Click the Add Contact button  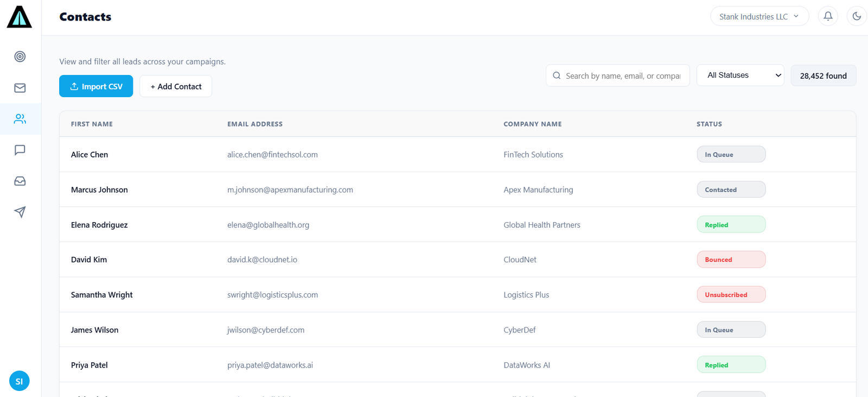[176, 86]
